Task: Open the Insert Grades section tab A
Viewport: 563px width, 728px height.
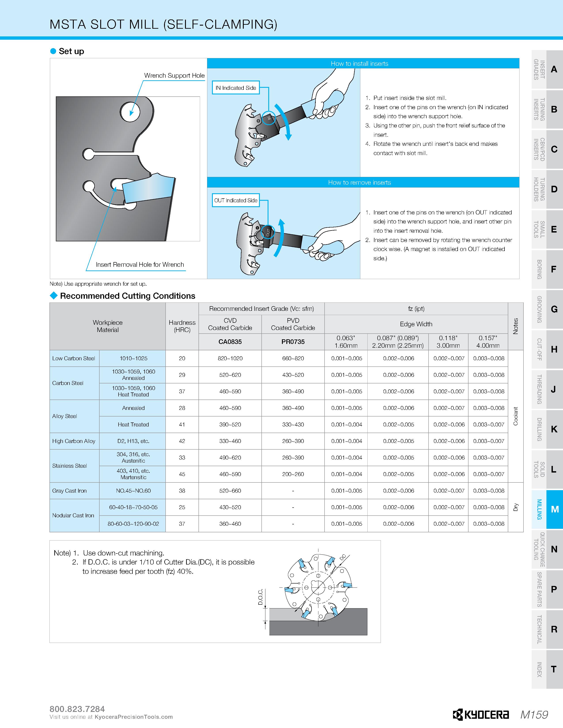Action: [547, 69]
